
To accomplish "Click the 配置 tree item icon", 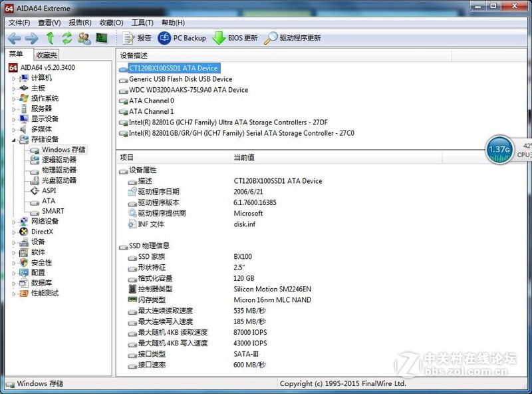I will (24, 273).
